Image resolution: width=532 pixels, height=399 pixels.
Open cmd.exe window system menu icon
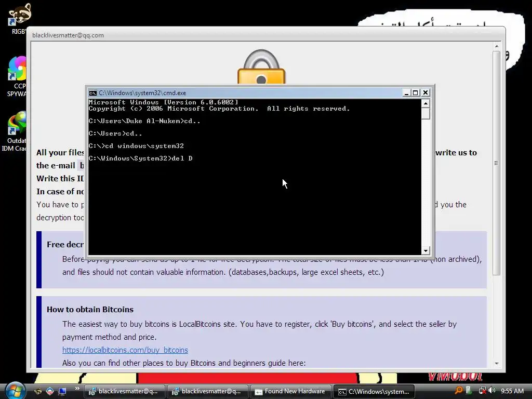pos(92,93)
